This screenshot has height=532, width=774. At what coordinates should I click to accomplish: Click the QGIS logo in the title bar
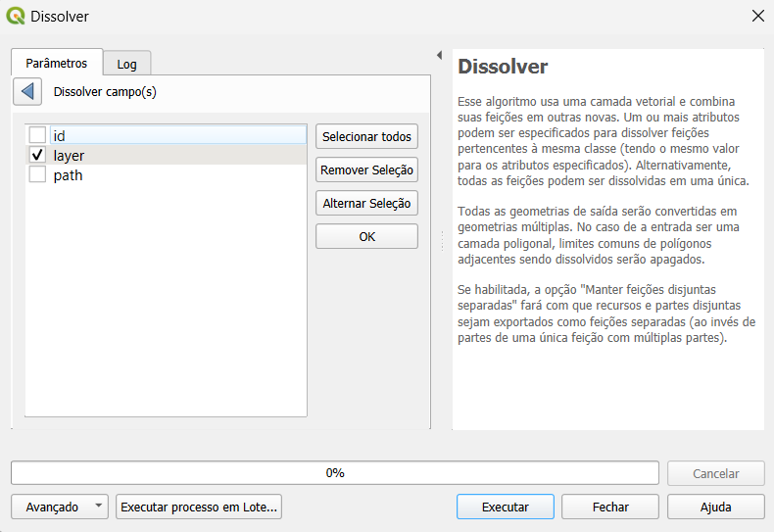click(x=16, y=16)
